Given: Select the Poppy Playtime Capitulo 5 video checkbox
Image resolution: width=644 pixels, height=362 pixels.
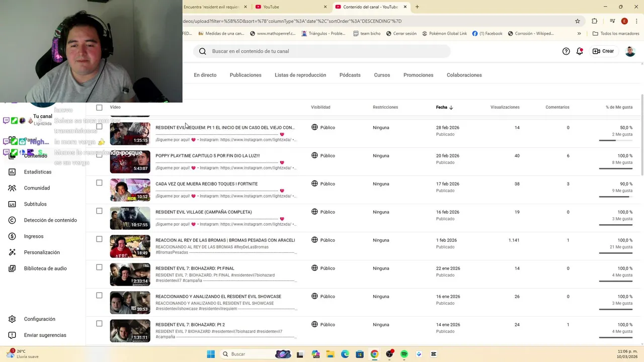Looking at the screenshot, I should coord(99,155).
